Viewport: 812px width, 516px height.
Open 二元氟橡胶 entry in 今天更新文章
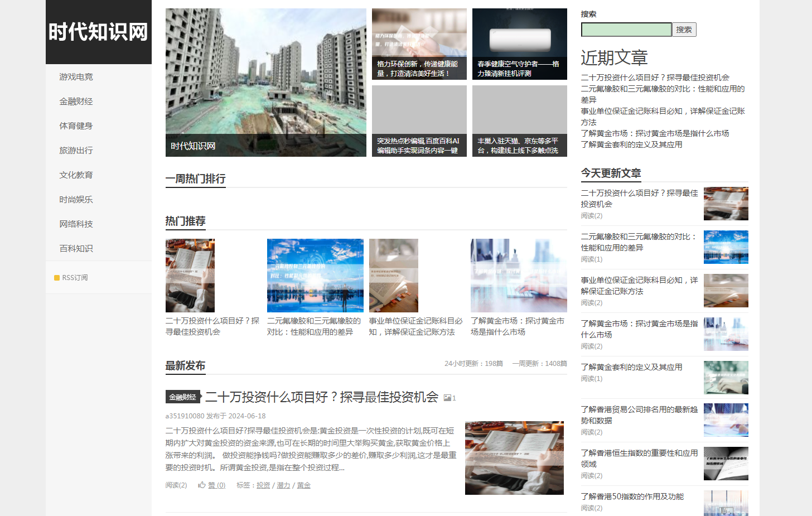click(639, 242)
